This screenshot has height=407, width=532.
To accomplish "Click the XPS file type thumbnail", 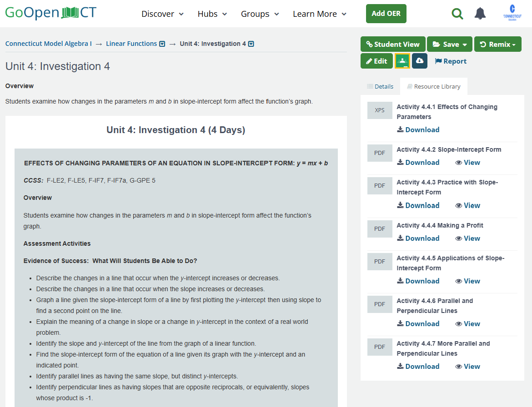I will pos(380,110).
